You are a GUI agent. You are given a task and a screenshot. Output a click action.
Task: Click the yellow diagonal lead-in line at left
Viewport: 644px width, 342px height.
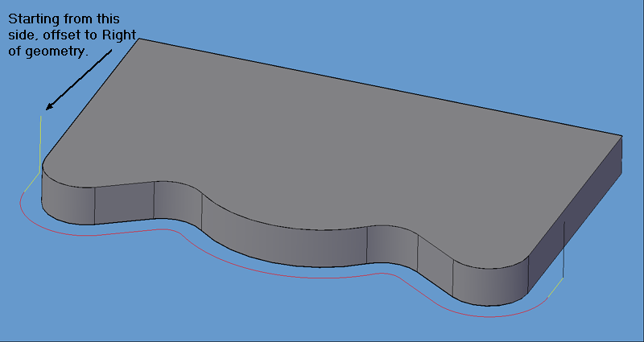[x=31, y=182]
